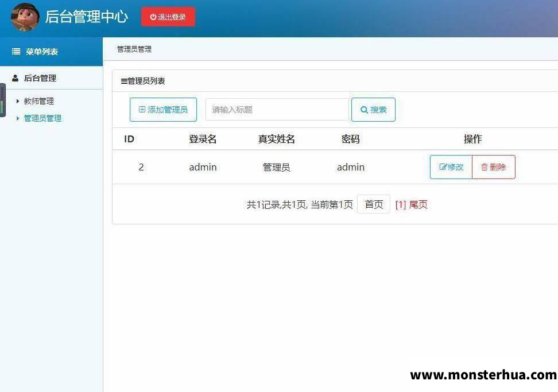Click the 操作 column header
The width and height of the screenshot is (558, 392).
click(472, 139)
